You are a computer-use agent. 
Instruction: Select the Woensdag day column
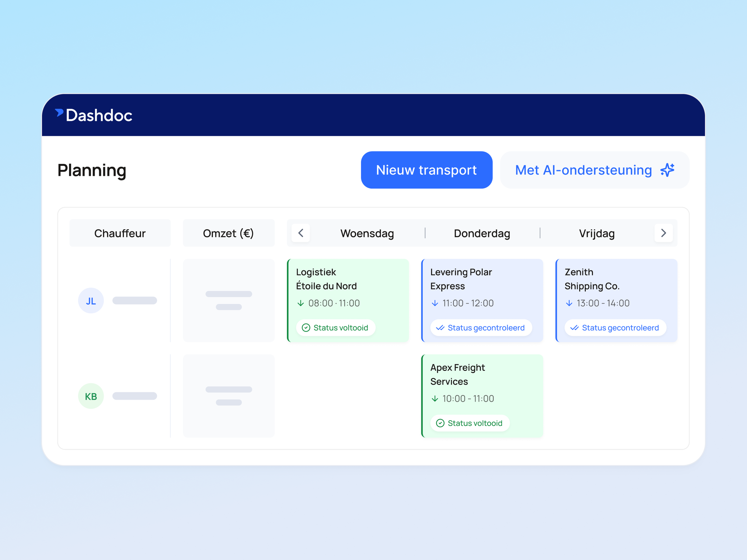pyautogui.click(x=367, y=233)
